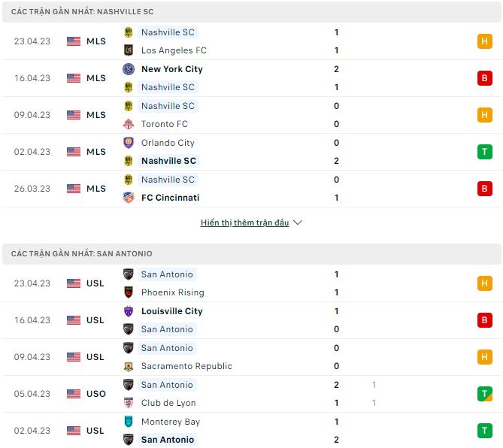This screenshot has width=503, height=448.
Task: Click the Los Angeles FC team crest
Action: coord(128,50)
